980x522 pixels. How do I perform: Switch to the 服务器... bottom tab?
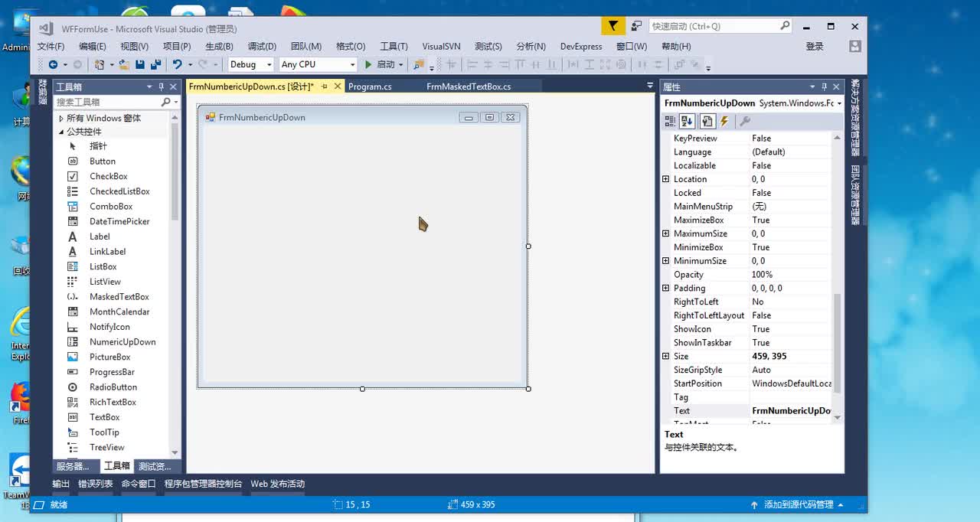click(x=73, y=466)
